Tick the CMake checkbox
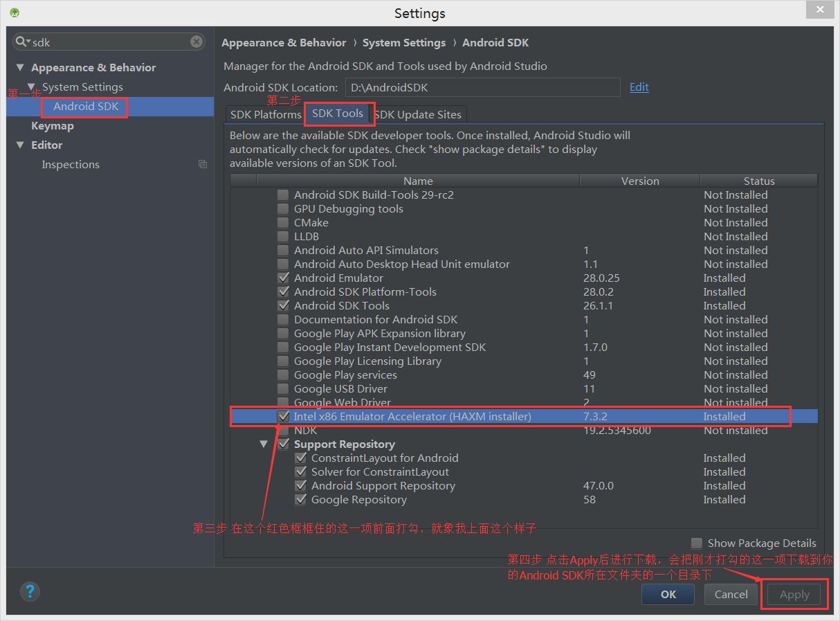The width and height of the screenshot is (840, 621). tap(283, 223)
